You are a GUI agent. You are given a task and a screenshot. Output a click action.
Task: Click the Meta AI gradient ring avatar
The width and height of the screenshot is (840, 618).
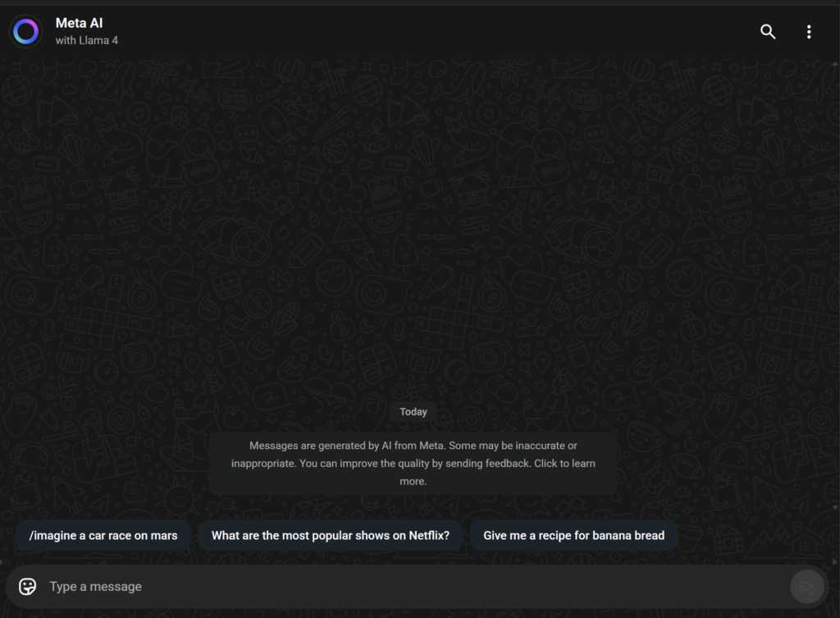[25, 32]
